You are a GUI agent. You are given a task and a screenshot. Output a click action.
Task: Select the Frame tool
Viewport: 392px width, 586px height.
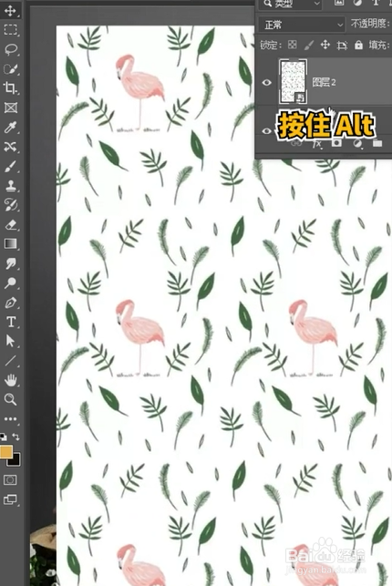click(x=10, y=108)
